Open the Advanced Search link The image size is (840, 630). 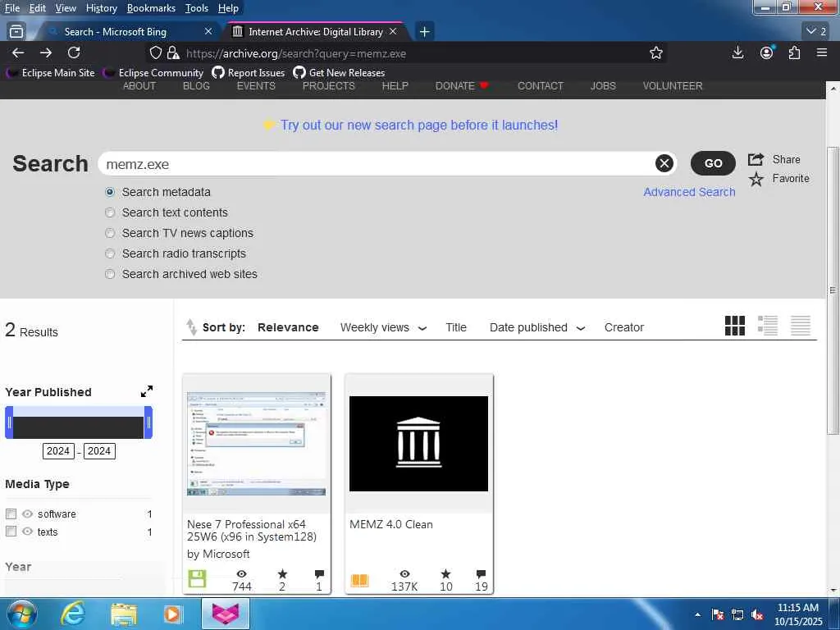coord(689,192)
